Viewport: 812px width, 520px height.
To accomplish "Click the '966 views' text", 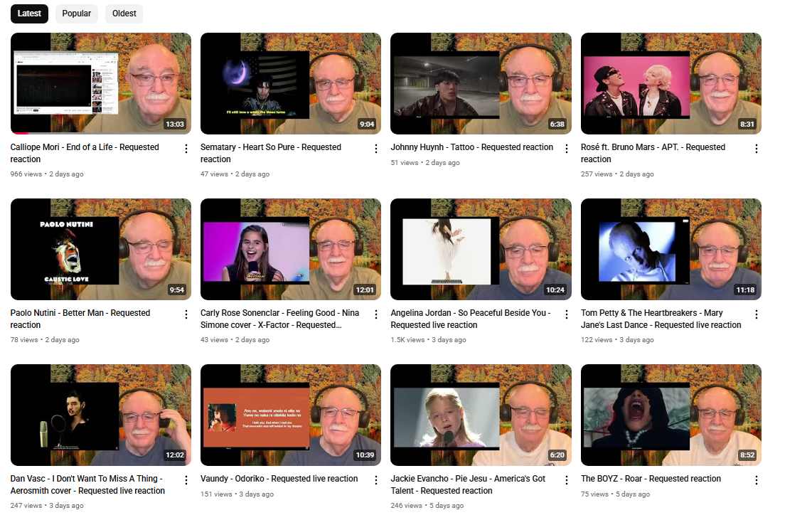I will 26,174.
